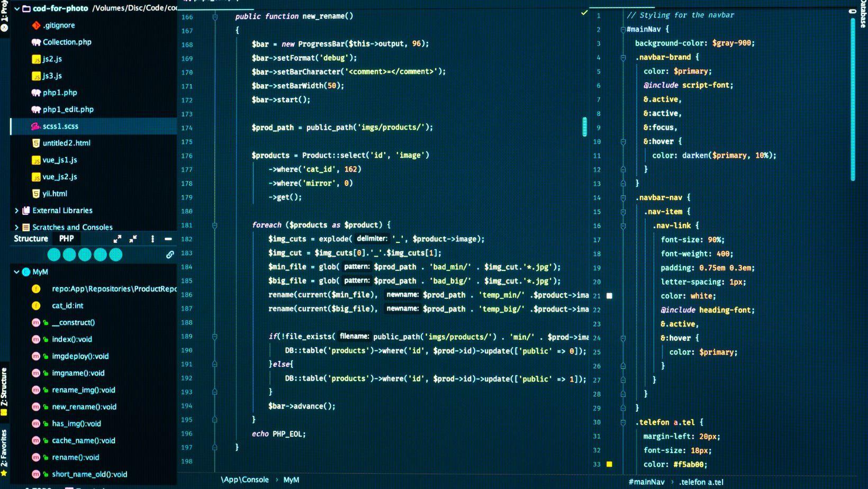Collapse the MyM class node in Structure
Viewport: 868px width, 489px height.
16,272
